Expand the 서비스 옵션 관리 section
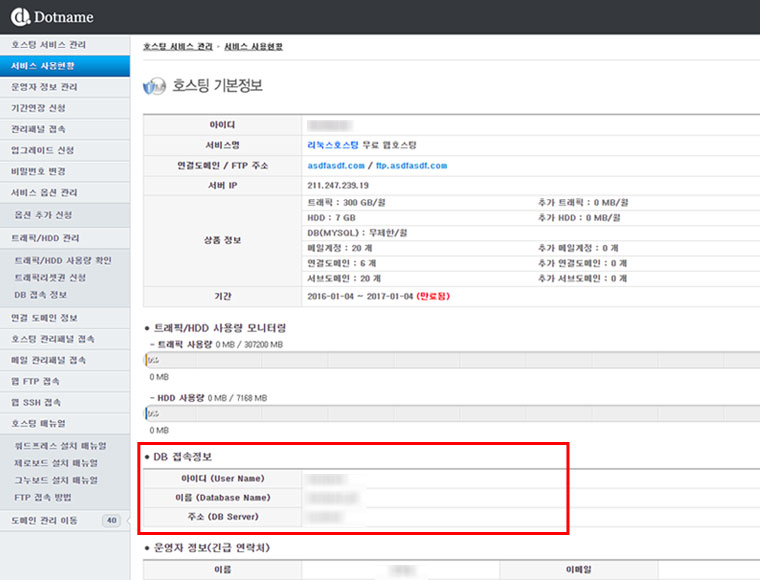The width and height of the screenshot is (760, 580). [44, 192]
